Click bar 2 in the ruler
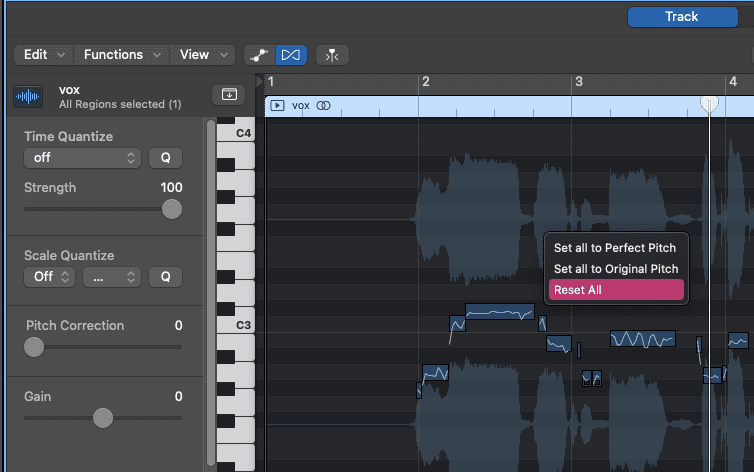This screenshot has height=472, width=754. coord(426,82)
